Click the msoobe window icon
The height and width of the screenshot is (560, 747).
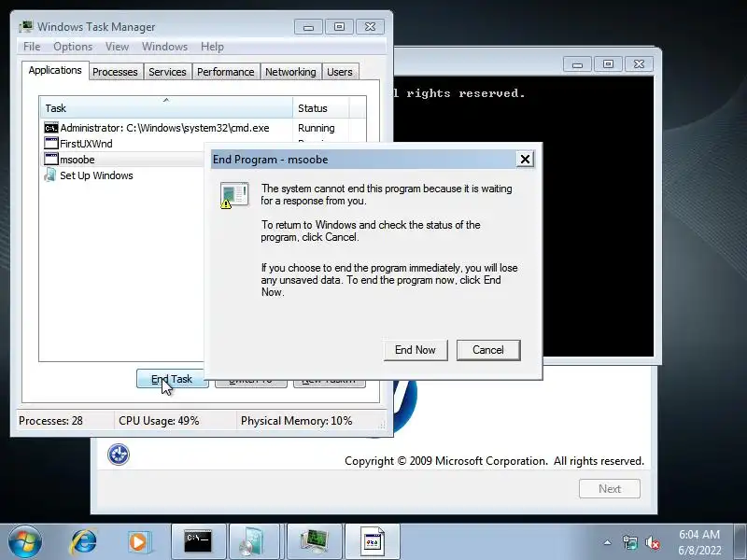(51, 159)
